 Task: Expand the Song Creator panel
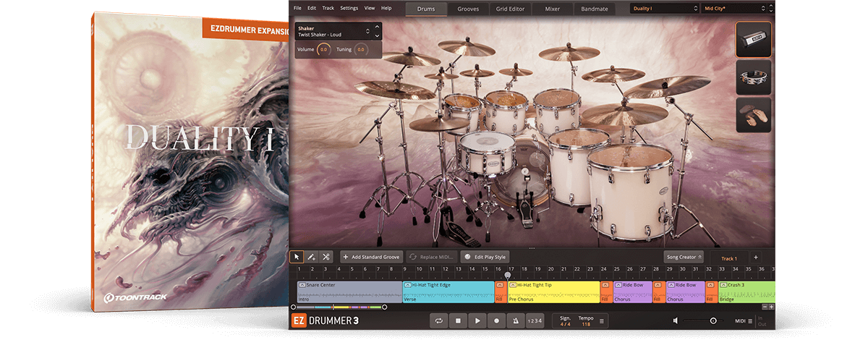(x=684, y=258)
